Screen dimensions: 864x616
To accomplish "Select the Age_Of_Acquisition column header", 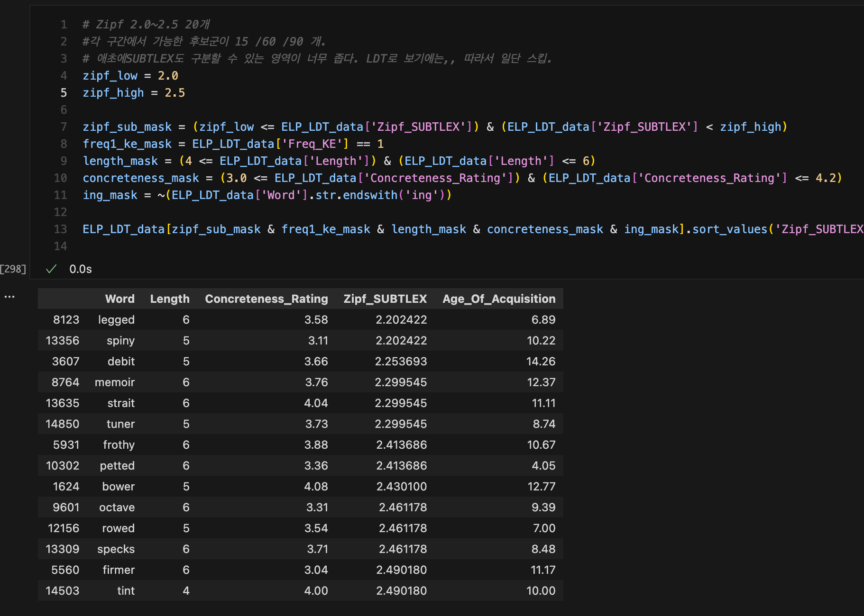I will 499,299.
